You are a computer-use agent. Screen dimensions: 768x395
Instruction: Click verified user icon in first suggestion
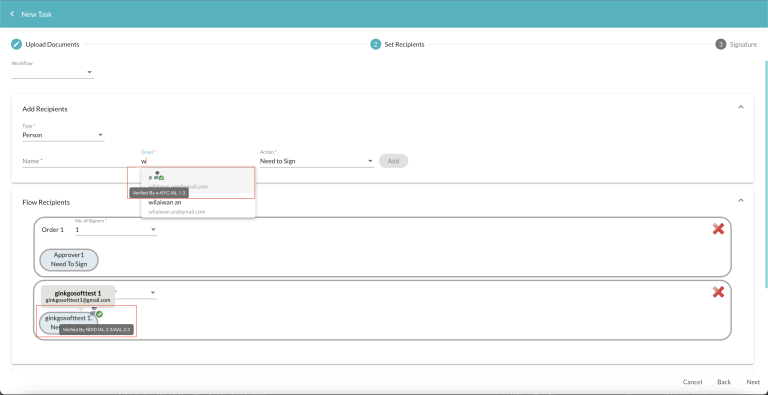pos(159,176)
